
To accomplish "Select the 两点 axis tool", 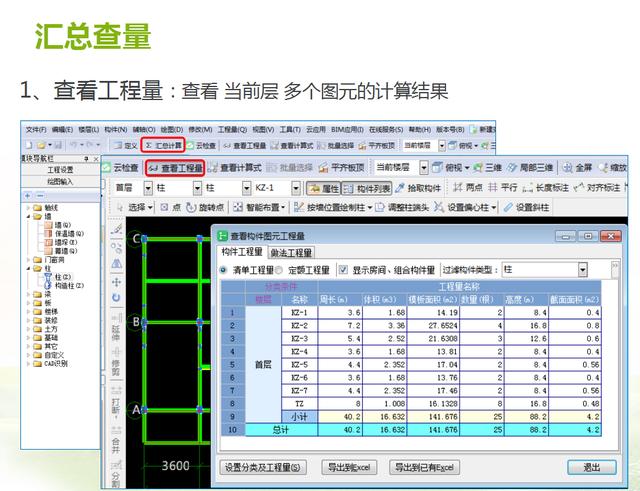I will (x=468, y=188).
